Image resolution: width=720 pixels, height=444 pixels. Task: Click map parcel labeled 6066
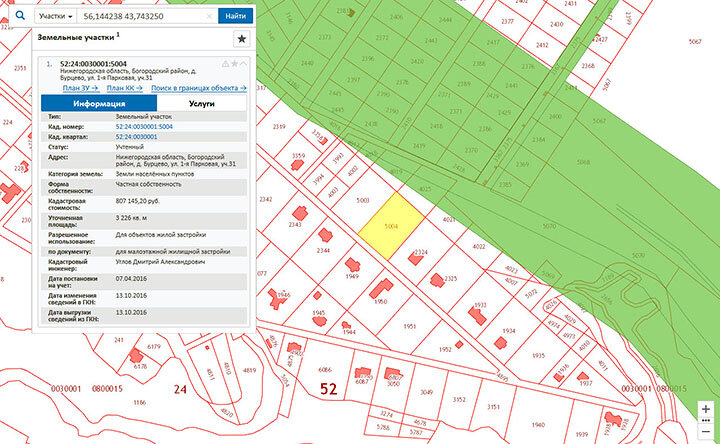(x=325, y=370)
